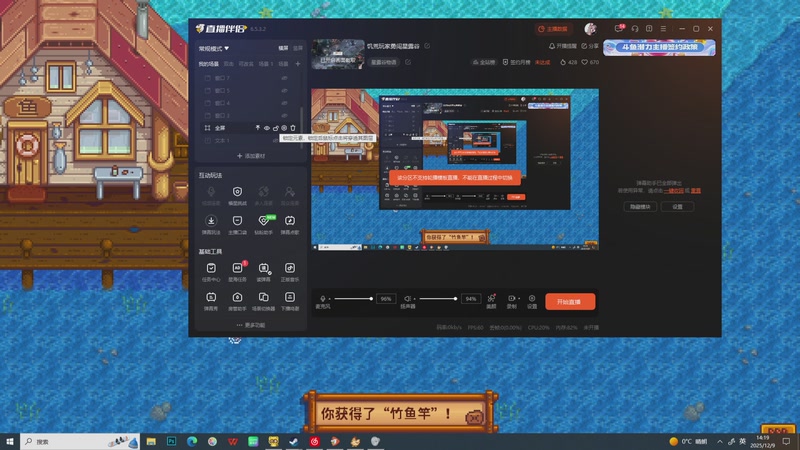Open the messages icon with red badge
The width and height of the screenshot is (800, 450).
coord(619,29)
